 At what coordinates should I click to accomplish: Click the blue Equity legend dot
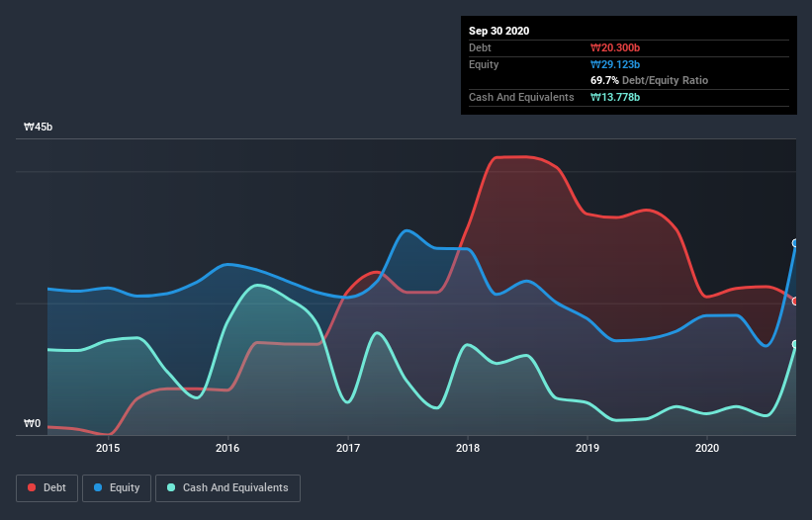(x=98, y=487)
